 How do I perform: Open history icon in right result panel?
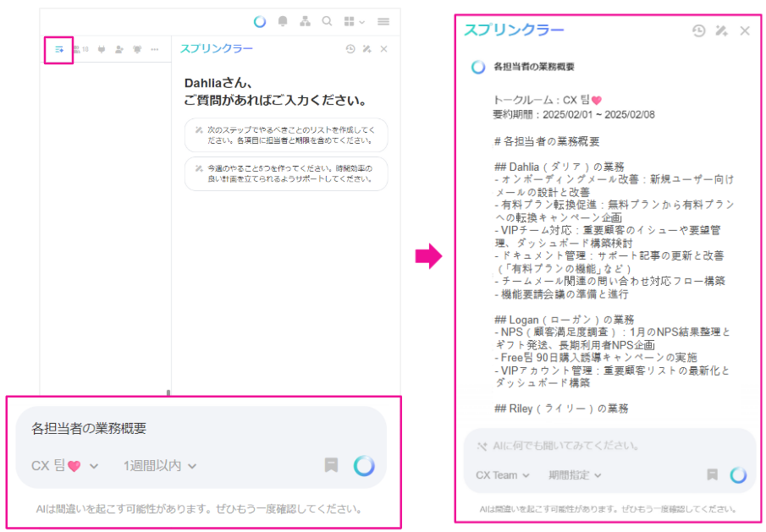coord(699,30)
